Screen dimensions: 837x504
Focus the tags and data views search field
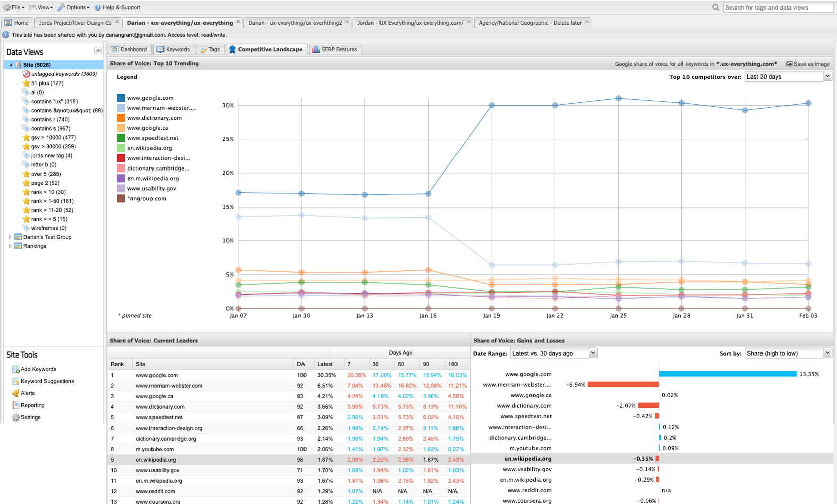(778, 7)
